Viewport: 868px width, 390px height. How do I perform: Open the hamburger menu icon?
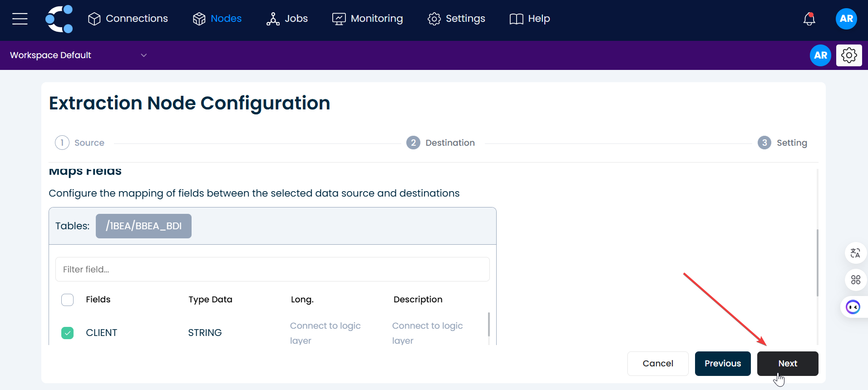[20, 19]
